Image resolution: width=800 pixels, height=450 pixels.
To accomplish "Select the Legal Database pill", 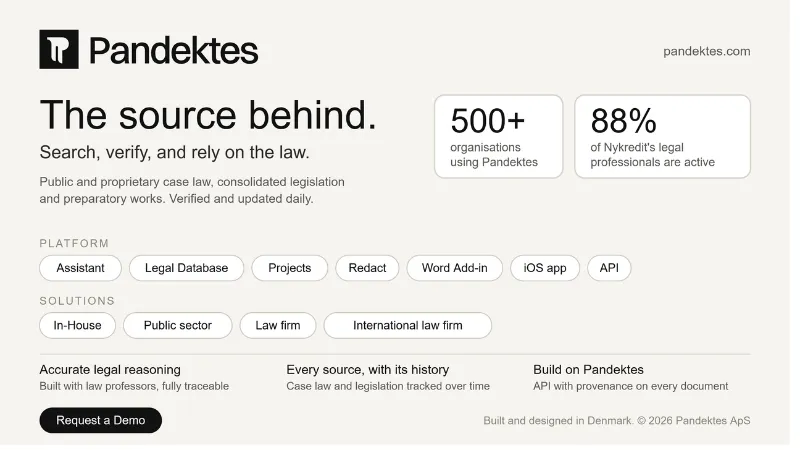I will coord(187,268).
